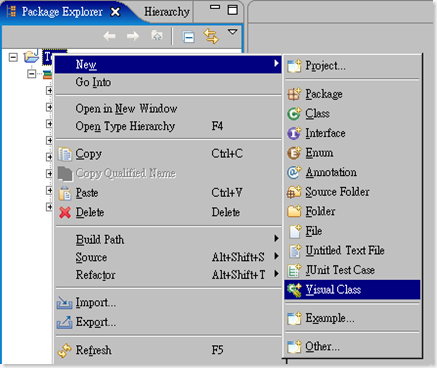Switch to the Hierarchy tab
Image resolution: width=437 pixels, height=368 pixels.
[x=167, y=12]
